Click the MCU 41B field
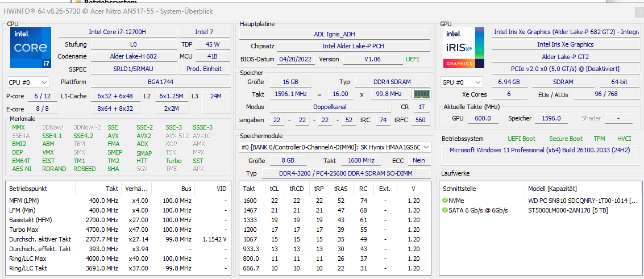Image resolution: width=644 pixels, height=279 pixels. tap(212, 57)
